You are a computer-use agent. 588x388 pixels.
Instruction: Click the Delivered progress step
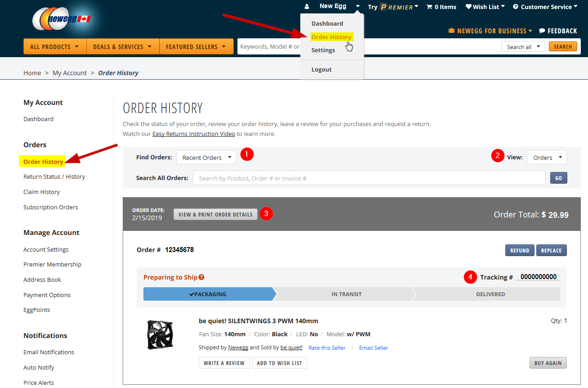click(x=490, y=294)
